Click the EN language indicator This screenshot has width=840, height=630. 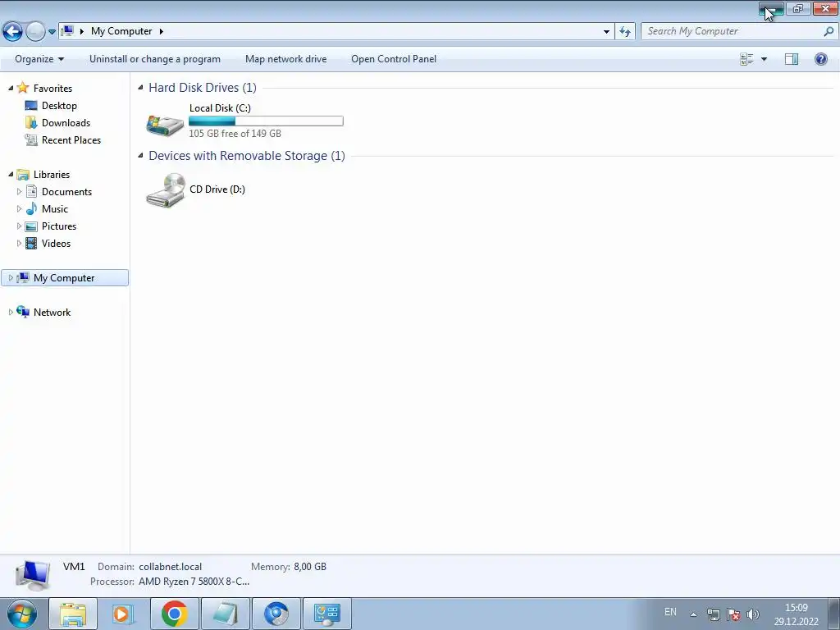(670, 612)
